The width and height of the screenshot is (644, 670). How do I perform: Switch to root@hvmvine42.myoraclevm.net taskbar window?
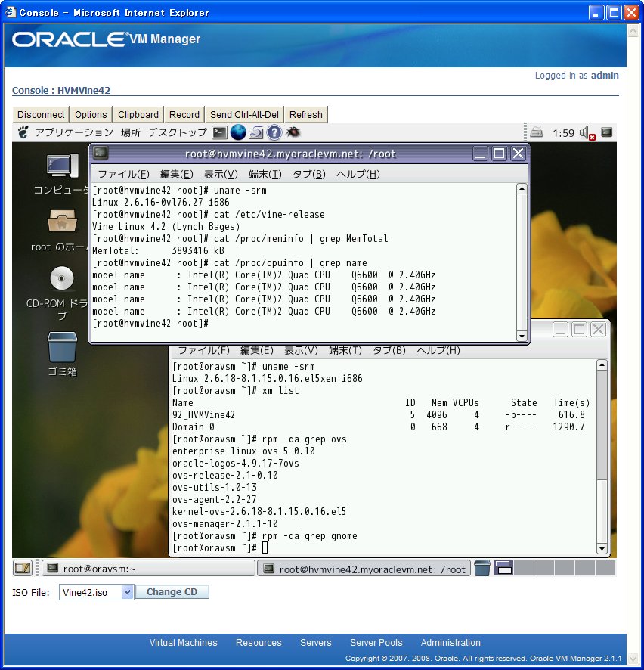[x=364, y=569]
